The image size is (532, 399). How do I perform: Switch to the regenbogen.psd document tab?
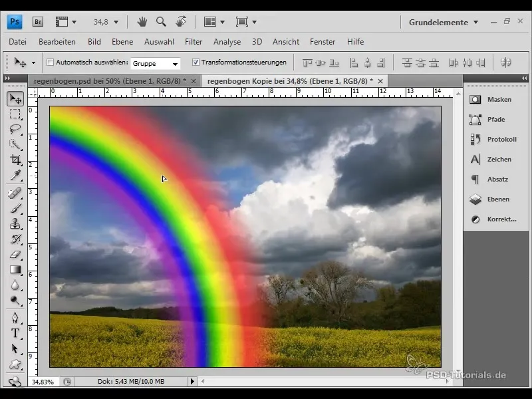click(x=110, y=81)
